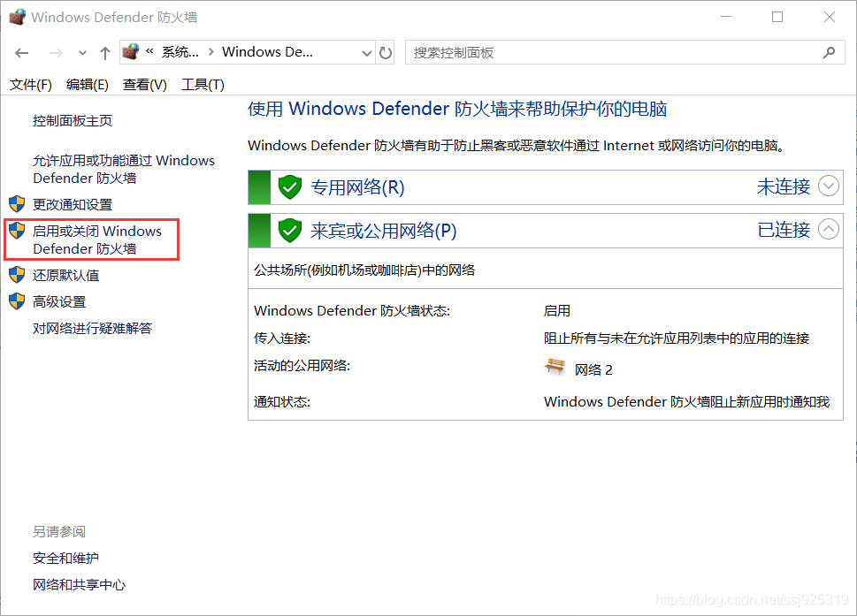
Task: Focus the 搜索控制面板 search field
Action: point(624,52)
